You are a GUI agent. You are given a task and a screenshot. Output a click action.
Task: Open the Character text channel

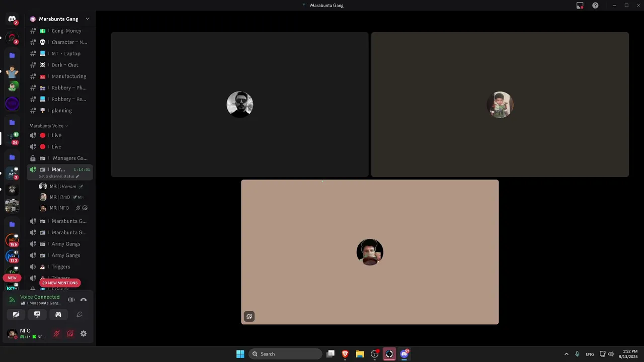point(60,42)
